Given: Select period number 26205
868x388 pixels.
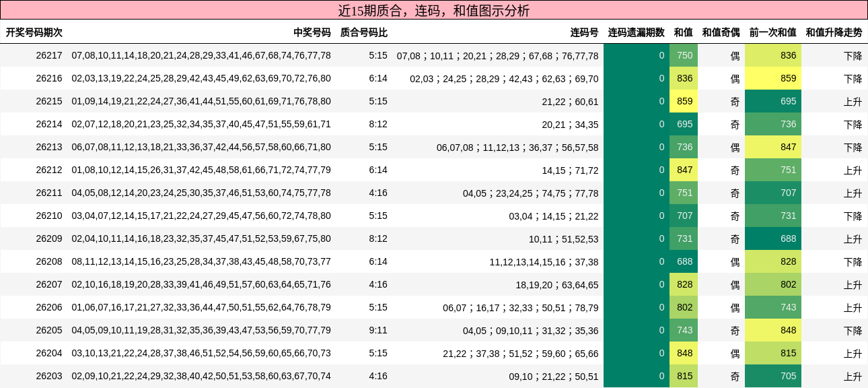Looking at the screenshot, I should click(x=49, y=330).
